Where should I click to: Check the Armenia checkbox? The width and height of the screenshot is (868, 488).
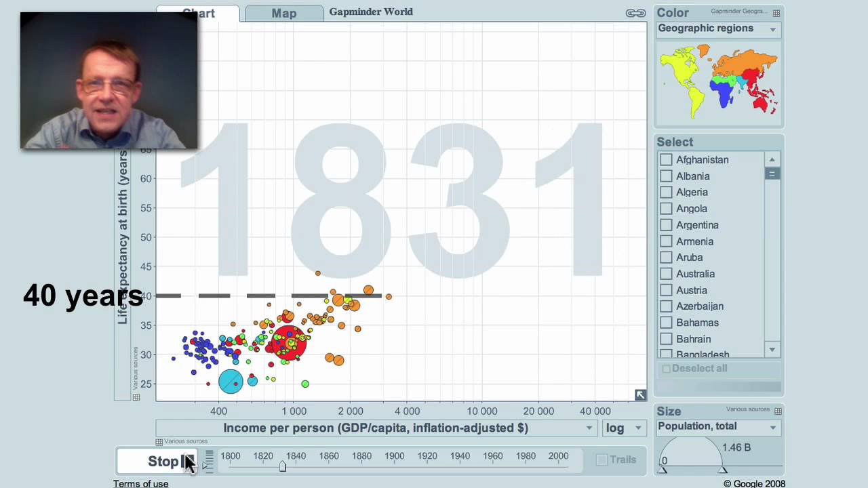click(666, 241)
